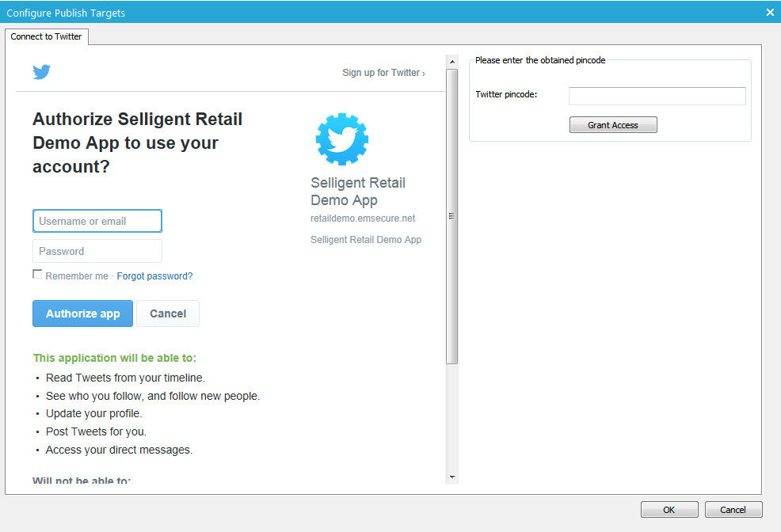Screen dimensions: 781x532
Task: Click the vertical scrollbar thumb
Action: (x=452, y=216)
